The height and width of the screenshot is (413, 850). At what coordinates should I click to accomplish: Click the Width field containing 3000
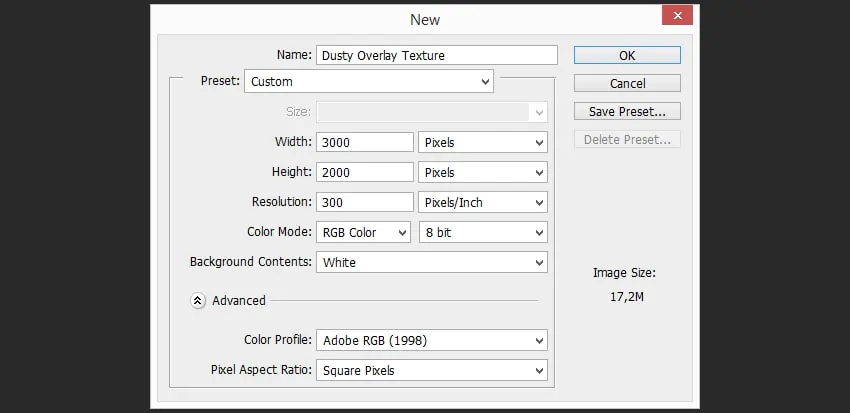[x=365, y=143]
